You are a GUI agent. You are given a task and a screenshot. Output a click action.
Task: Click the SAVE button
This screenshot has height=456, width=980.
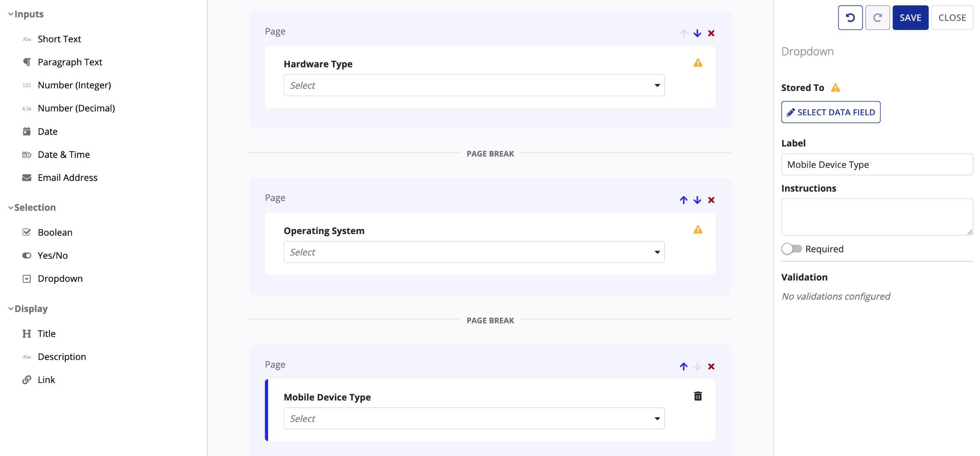point(910,18)
